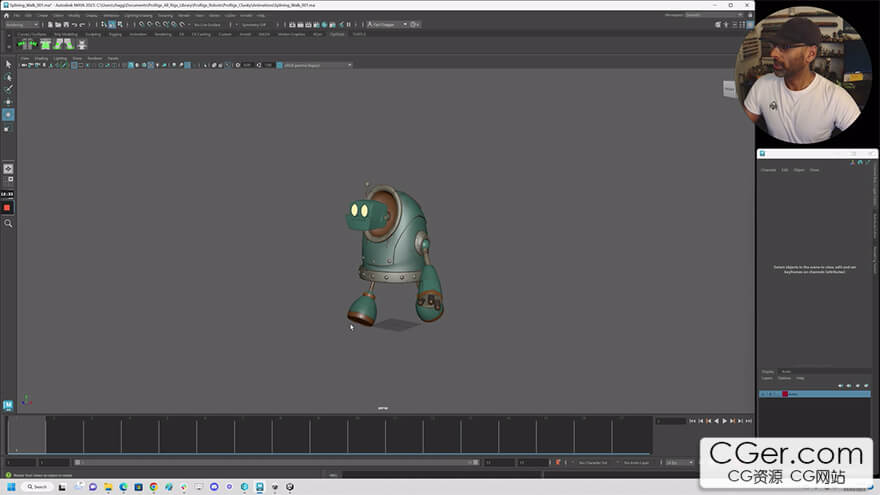The height and width of the screenshot is (495, 880).
Task: Stop the red screen recording button
Action: click(7, 208)
